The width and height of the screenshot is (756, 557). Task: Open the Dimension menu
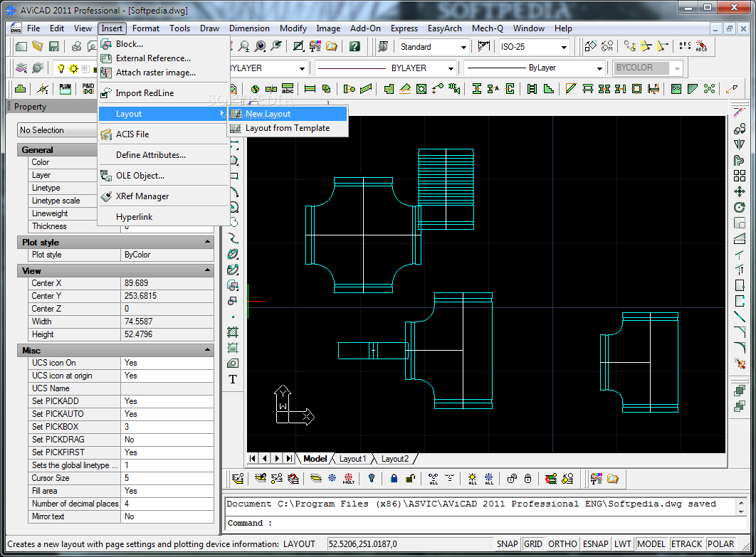pyautogui.click(x=249, y=28)
